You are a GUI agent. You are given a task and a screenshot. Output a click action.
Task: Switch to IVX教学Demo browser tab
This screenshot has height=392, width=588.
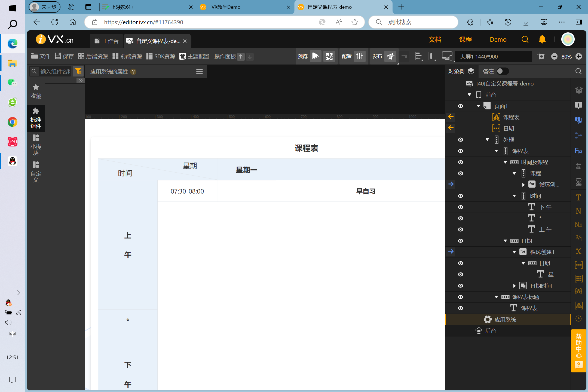(245, 7)
